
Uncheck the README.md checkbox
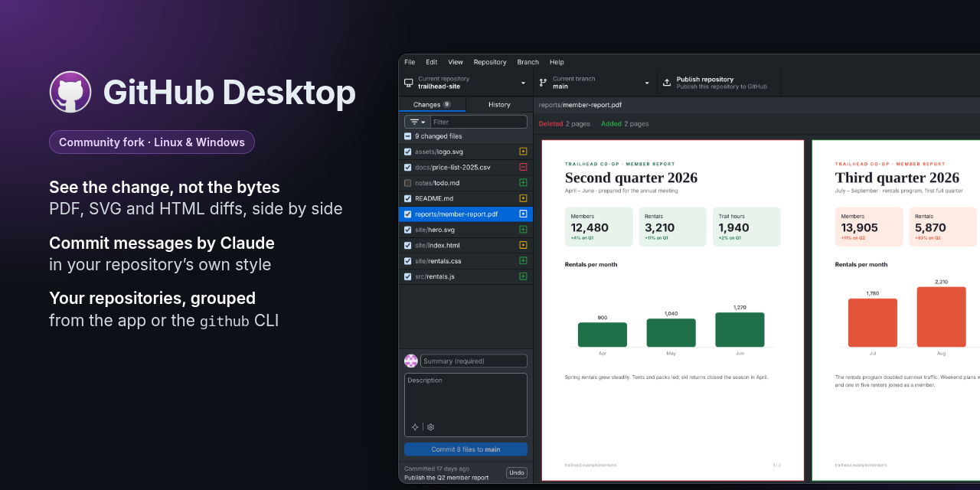[x=408, y=198]
